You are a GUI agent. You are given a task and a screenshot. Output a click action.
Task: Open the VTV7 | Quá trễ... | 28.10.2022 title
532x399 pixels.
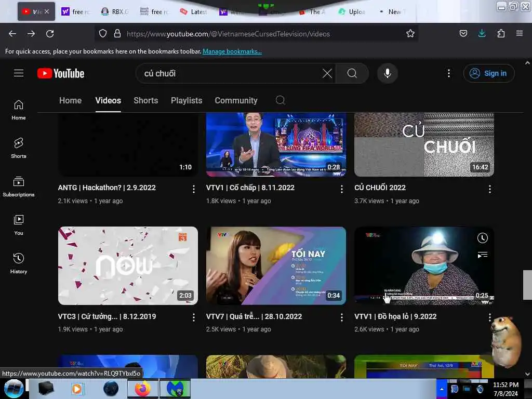(x=254, y=316)
